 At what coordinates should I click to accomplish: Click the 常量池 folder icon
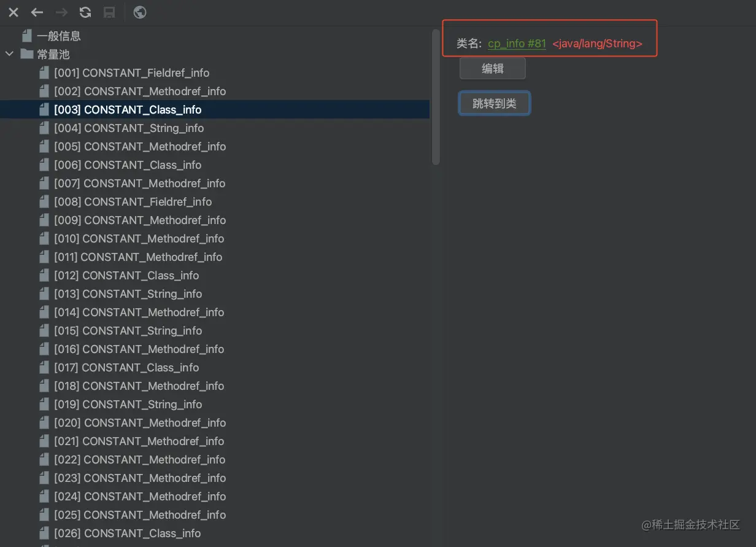[26, 54]
